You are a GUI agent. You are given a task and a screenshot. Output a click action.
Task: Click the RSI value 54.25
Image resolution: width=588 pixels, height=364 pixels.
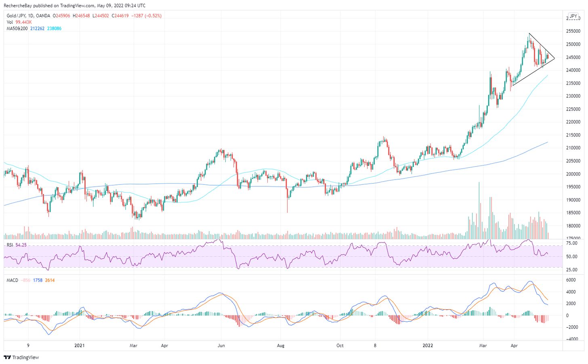click(21, 245)
